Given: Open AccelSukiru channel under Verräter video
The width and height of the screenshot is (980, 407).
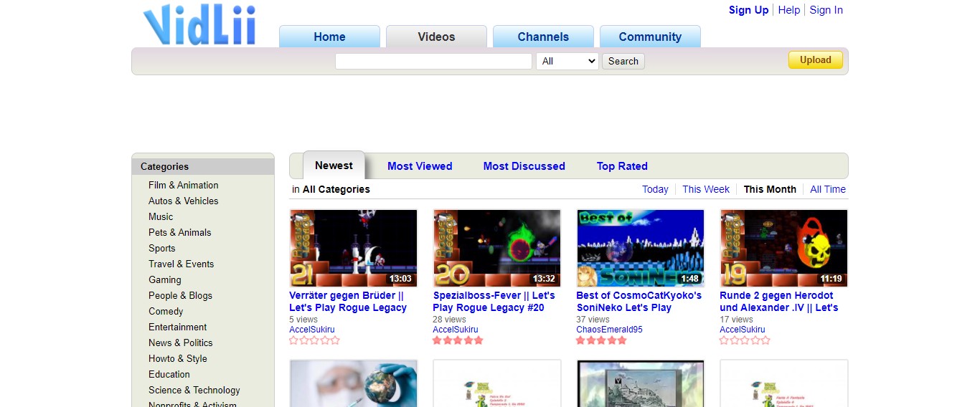Looking at the screenshot, I should click(x=312, y=330).
